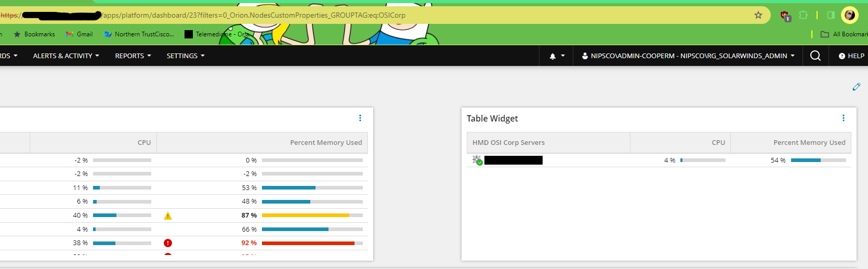The height and width of the screenshot is (269, 868).
Task: Open the redacted server name in Table Widget
Action: pyautogui.click(x=514, y=160)
